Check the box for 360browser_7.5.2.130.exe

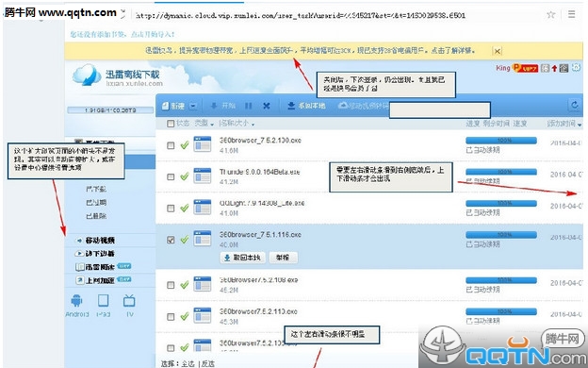(171, 145)
